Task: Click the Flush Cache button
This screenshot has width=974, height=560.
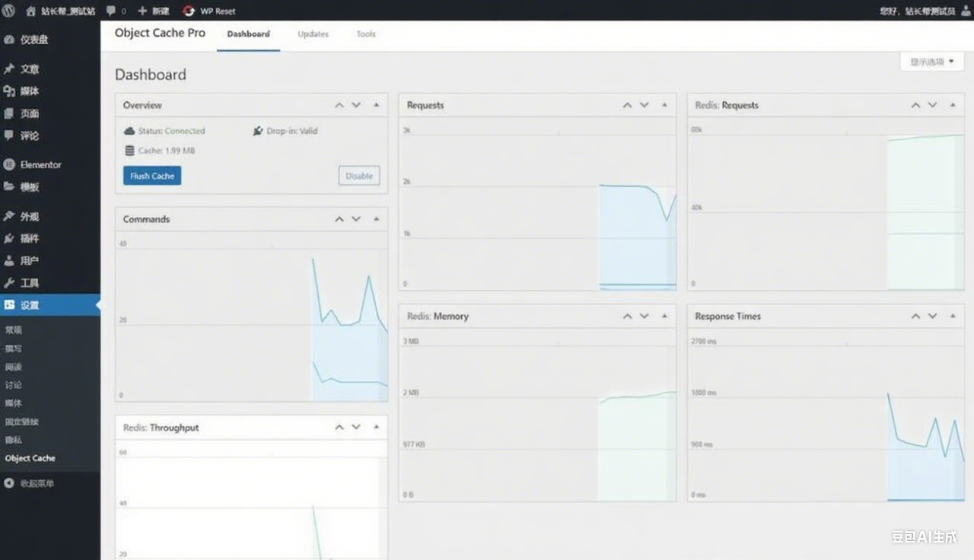Action: tap(152, 176)
